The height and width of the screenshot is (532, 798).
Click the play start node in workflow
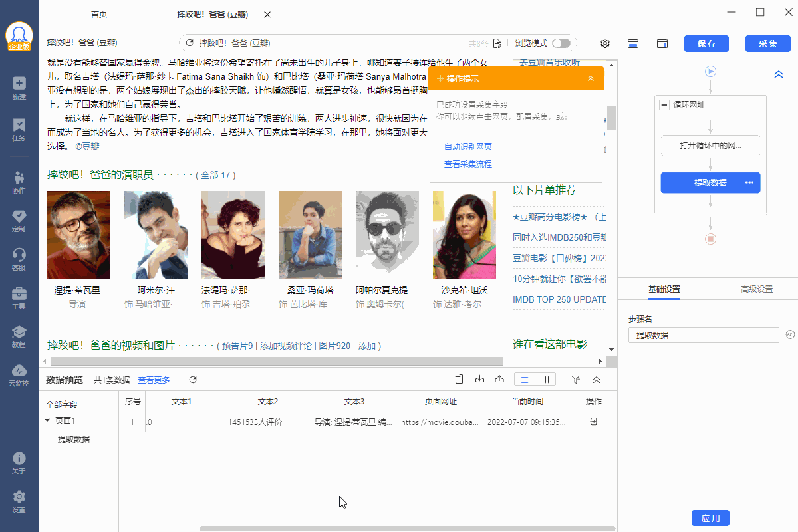pos(710,71)
